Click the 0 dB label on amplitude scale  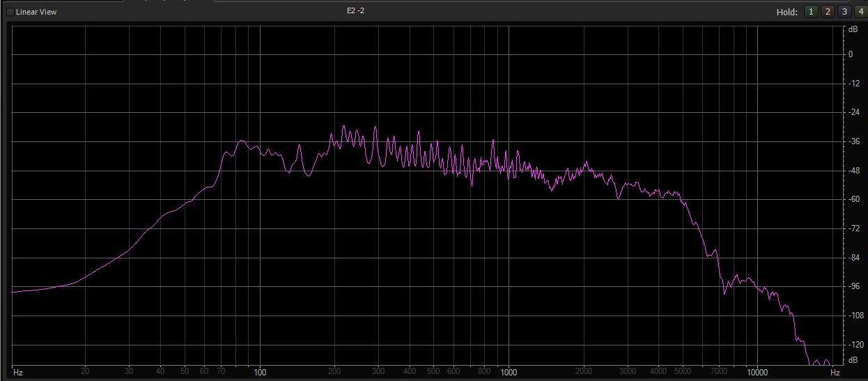click(x=850, y=54)
